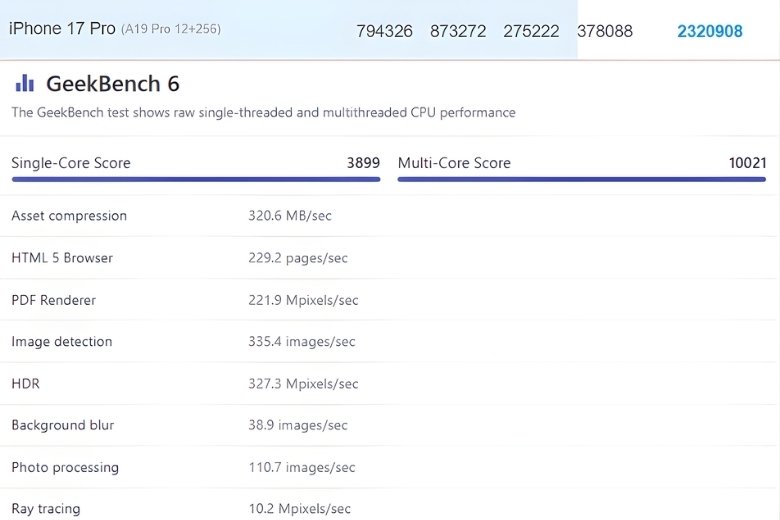The width and height of the screenshot is (780, 520).
Task: Click the 229.2 pages/sec value
Action: point(298,258)
